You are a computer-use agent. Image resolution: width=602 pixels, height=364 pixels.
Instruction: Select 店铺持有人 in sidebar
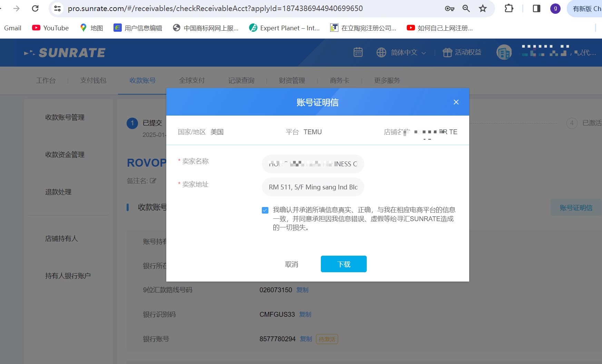point(61,238)
